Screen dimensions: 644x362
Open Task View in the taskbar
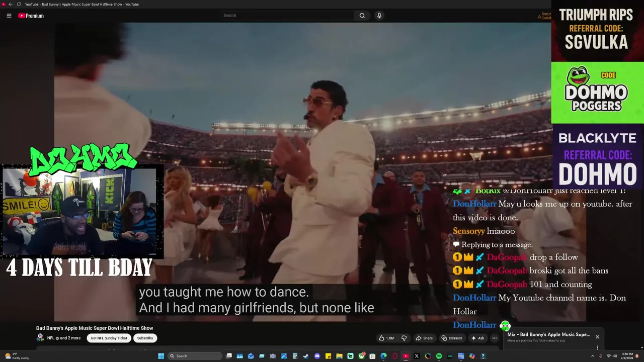coord(229,355)
